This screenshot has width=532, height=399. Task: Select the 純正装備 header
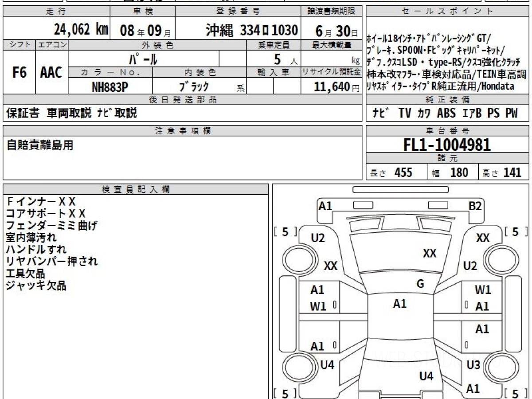[x=448, y=100]
